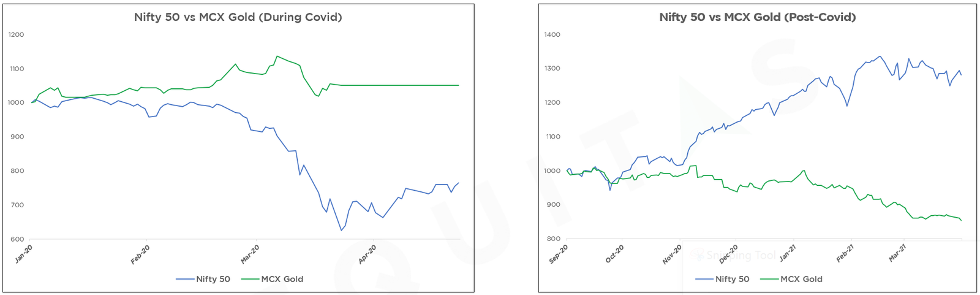Image resolution: width=980 pixels, height=295 pixels.
Task: Click the Jan-21 axis label
Action: (788, 253)
